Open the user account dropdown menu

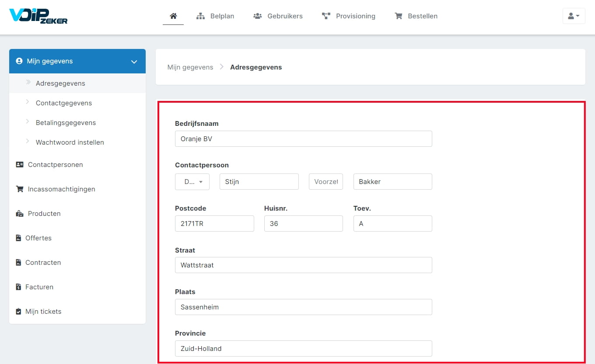tap(574, 16)
